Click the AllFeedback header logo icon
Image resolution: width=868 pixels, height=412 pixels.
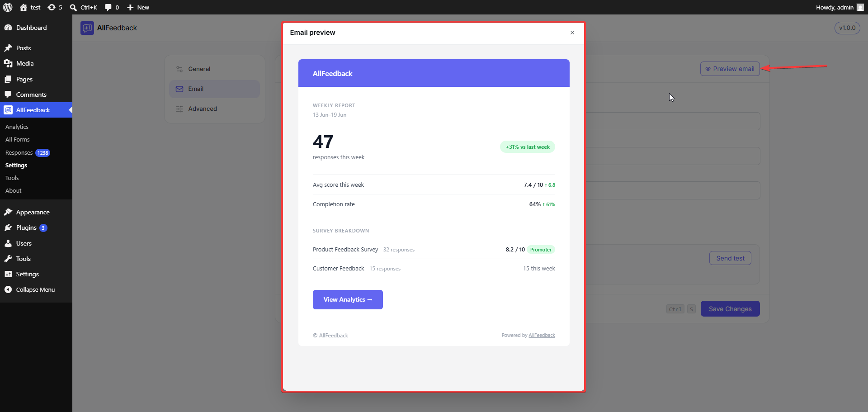(87, 28)
